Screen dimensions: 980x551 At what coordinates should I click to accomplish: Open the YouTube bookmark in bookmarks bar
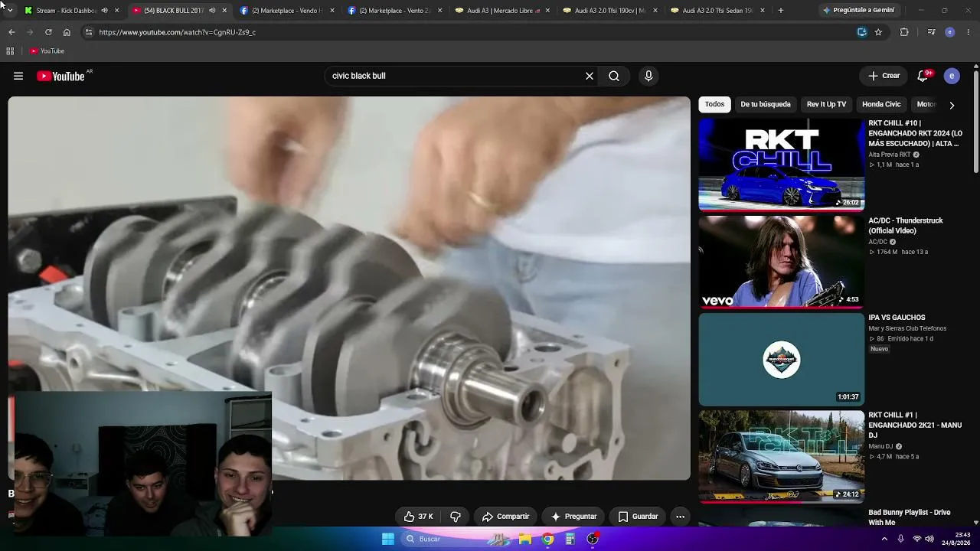[47, 51]
